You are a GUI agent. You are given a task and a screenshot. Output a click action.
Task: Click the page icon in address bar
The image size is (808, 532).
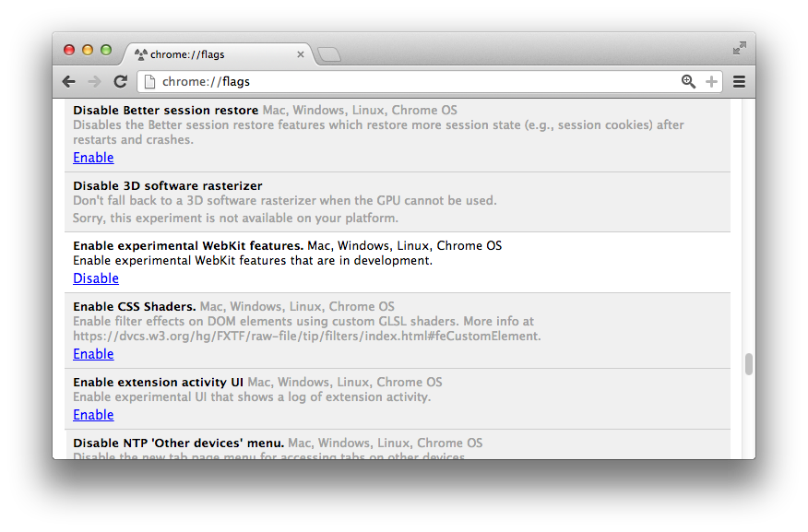[150, 82]
